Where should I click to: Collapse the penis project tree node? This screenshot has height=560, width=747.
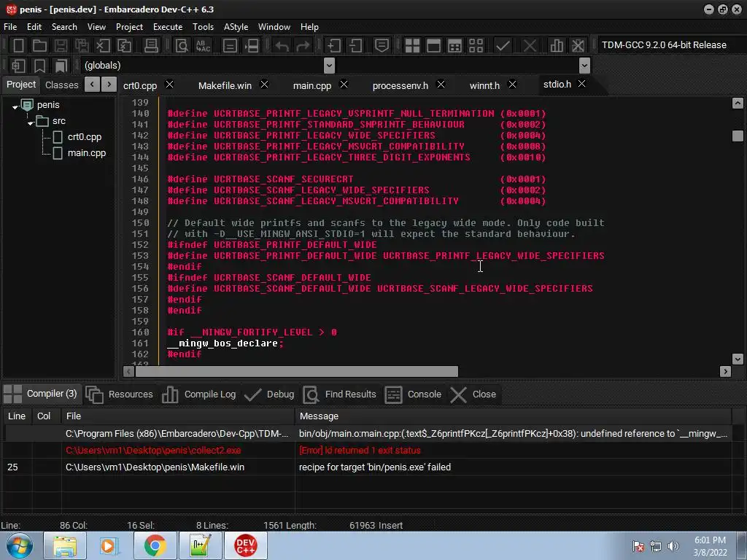pyautogui.click(x=15, y=106)
